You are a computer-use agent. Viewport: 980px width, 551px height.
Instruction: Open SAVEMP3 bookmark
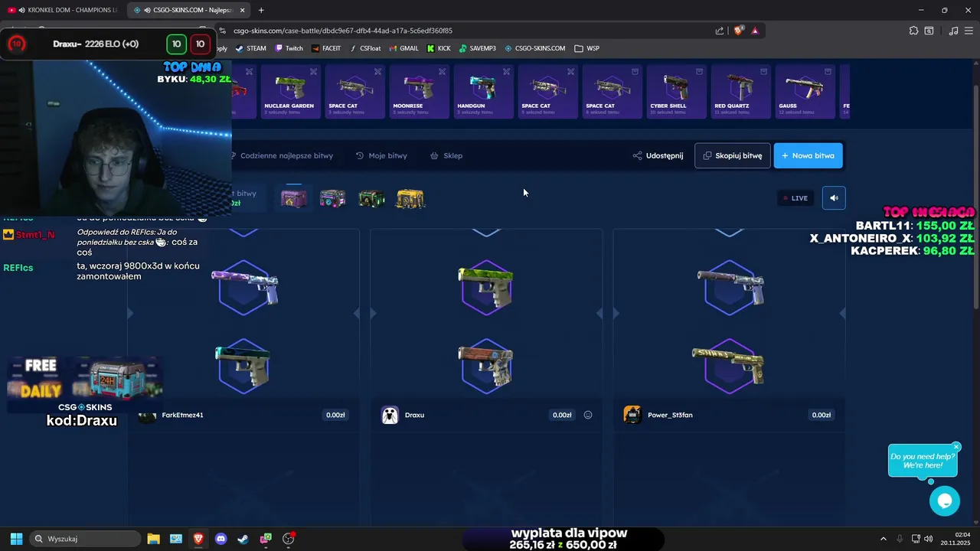[478, 48]
